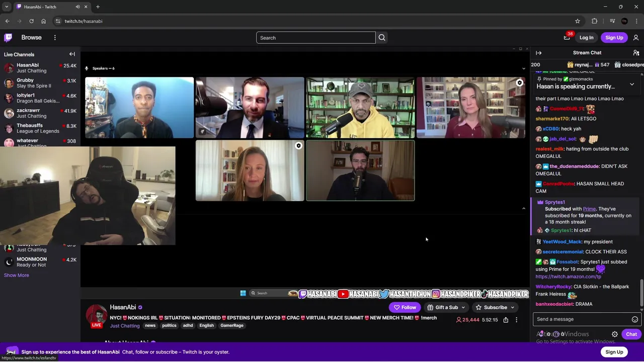Open a new browser tab with plus icon
The height and width of the screenshot is (362, 644).
pos(98,7)
